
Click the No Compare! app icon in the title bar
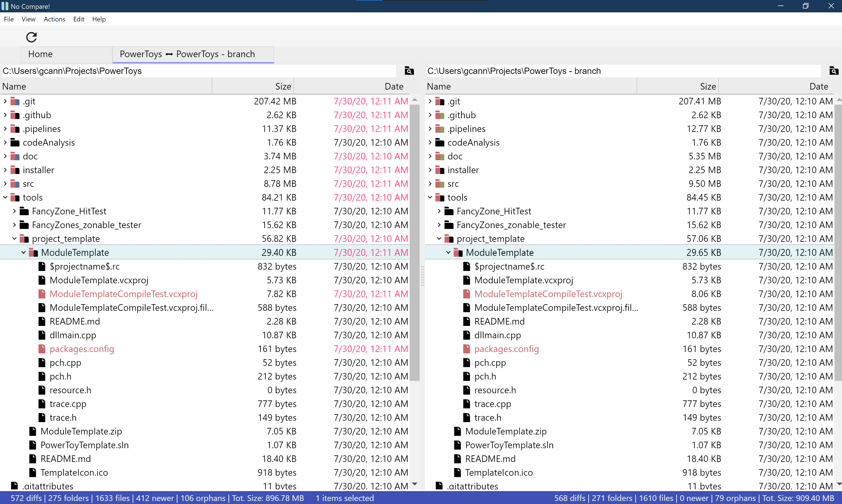[x=5, y=6]
